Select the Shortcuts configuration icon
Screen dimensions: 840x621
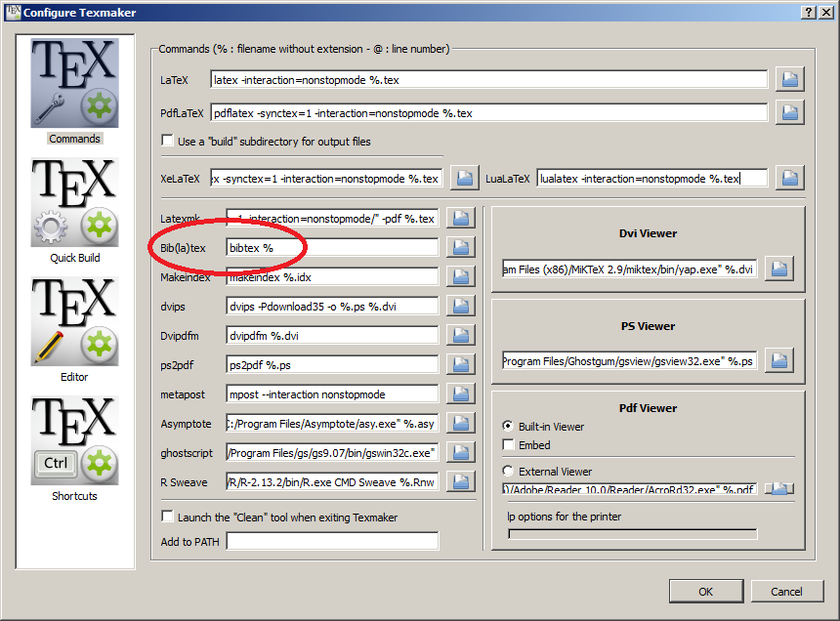tap(74, 439)
